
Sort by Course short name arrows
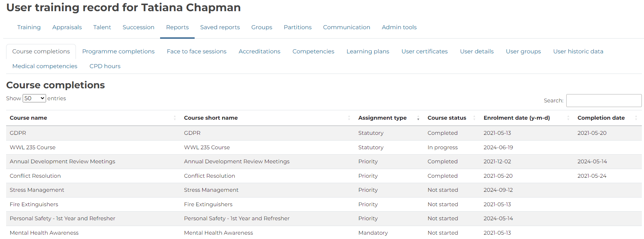click(349, 118)
